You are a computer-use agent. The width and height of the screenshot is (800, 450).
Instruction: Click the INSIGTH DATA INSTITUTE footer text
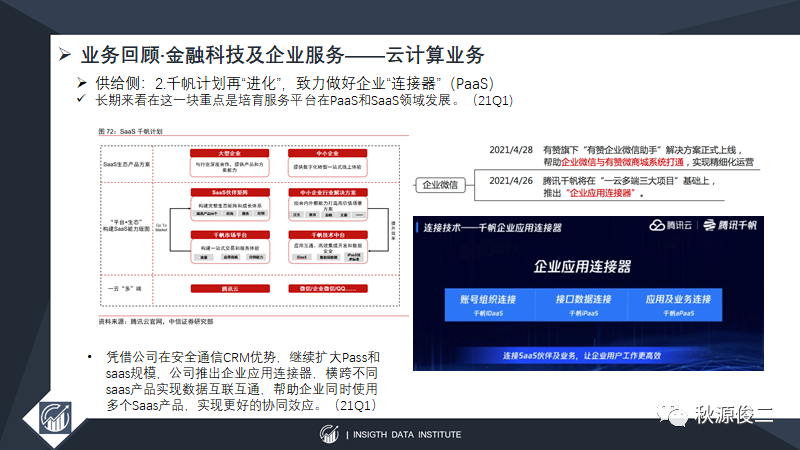pos(407,435)
